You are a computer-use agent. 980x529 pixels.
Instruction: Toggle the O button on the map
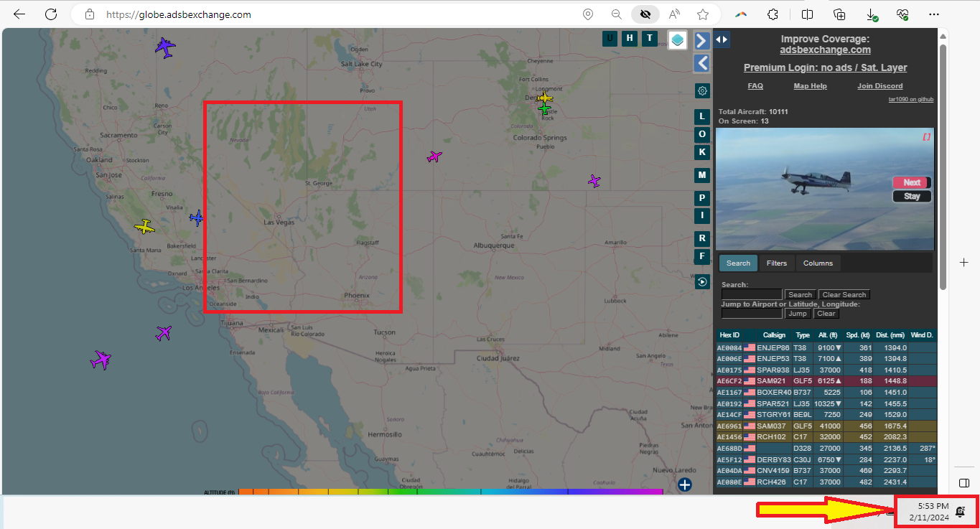tap(702, 134)
